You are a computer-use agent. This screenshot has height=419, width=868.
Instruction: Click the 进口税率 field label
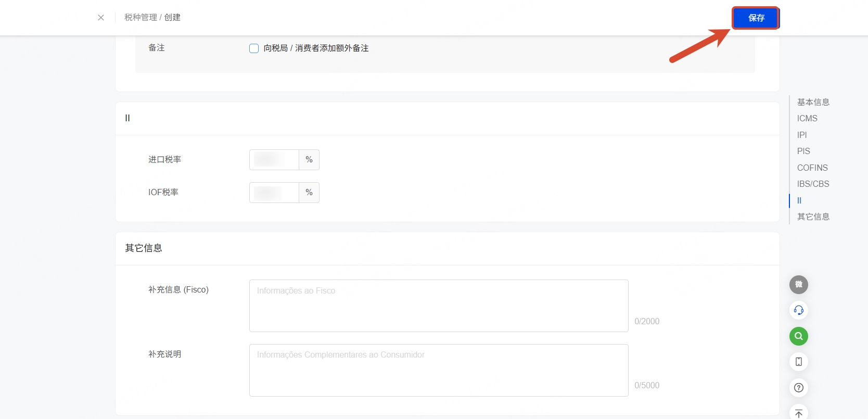click(164, 160)
